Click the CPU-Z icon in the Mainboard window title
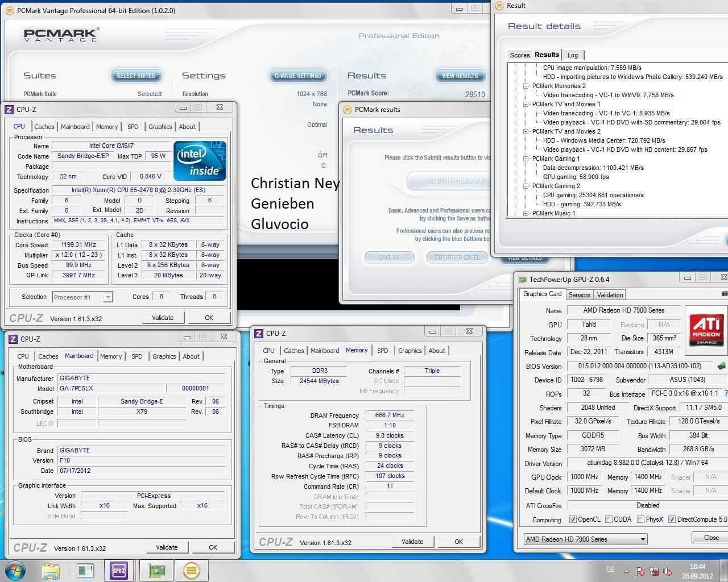The width and height of the screenshot is (728, 582). tap(13, 339)
